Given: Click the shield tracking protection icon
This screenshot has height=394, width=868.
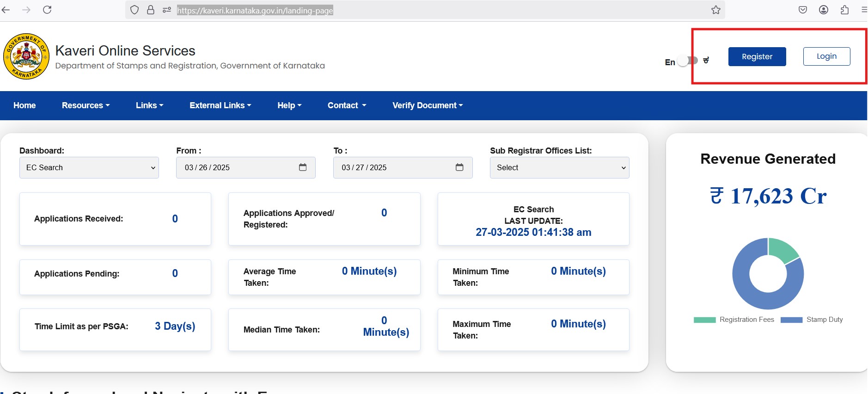Looking at the screenshot, I should (x=134, y=10).
